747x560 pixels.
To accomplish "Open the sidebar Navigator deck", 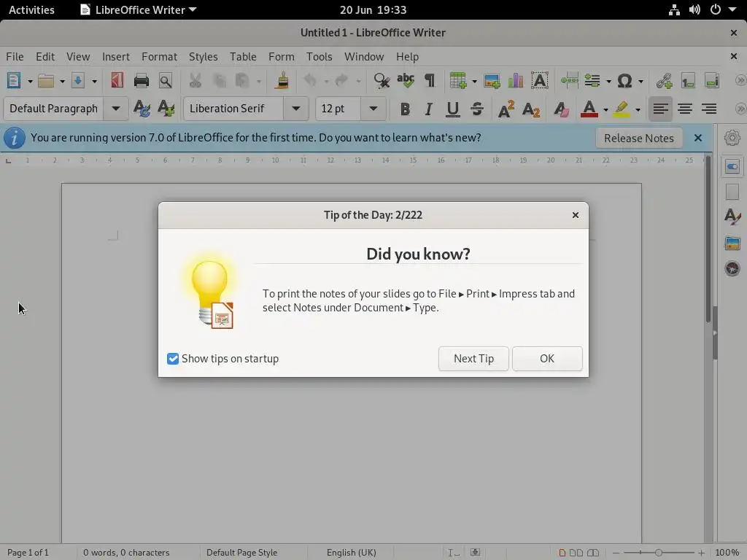I will pos(732,268).
